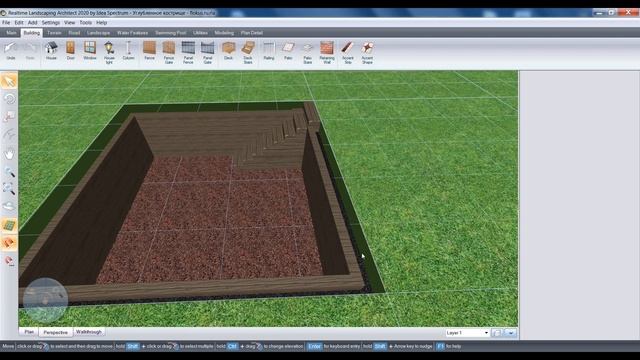Viewport: 640px width, 360px height.
Task: Select the Panel Gate tool
Action: coord(207,53)
